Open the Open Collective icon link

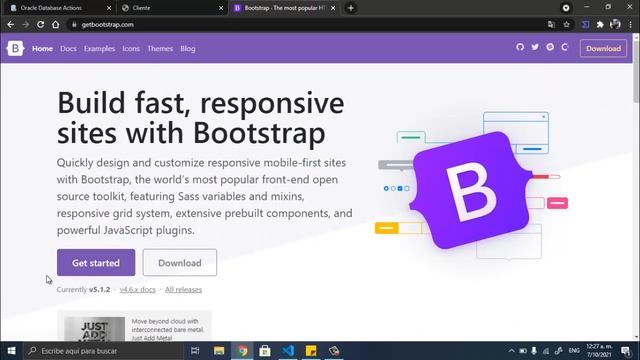565,47
